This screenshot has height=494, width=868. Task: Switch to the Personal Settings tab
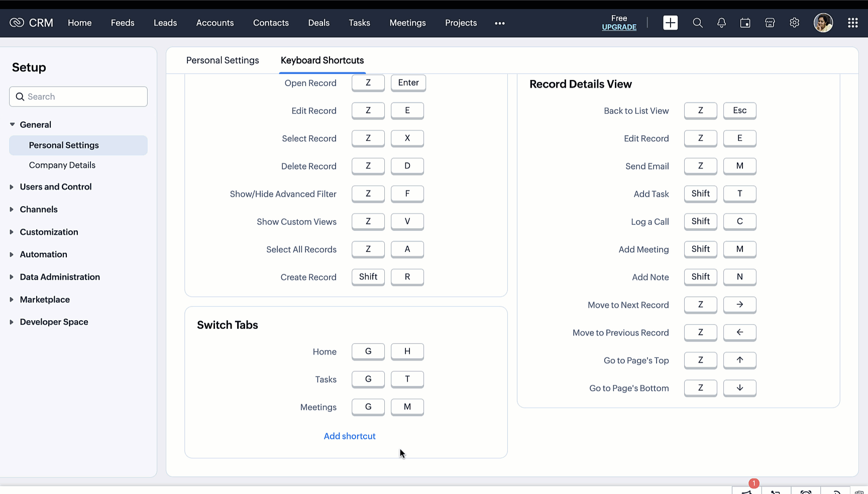point(223,60)
